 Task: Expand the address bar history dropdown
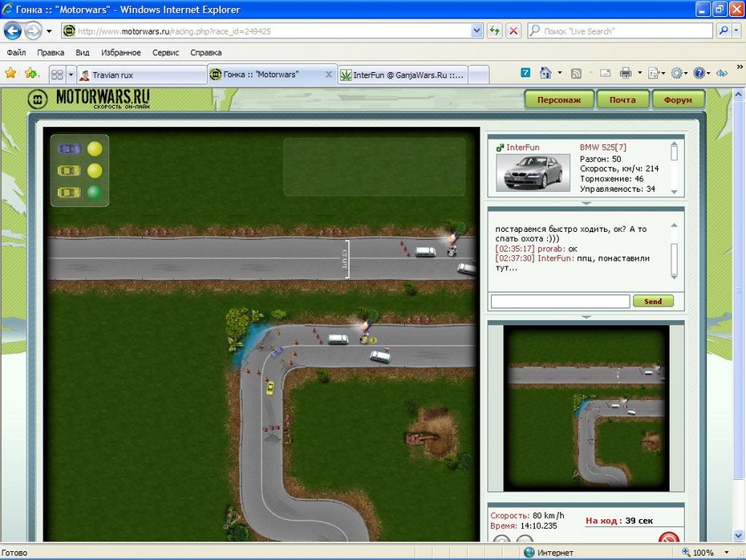[476, 31]
